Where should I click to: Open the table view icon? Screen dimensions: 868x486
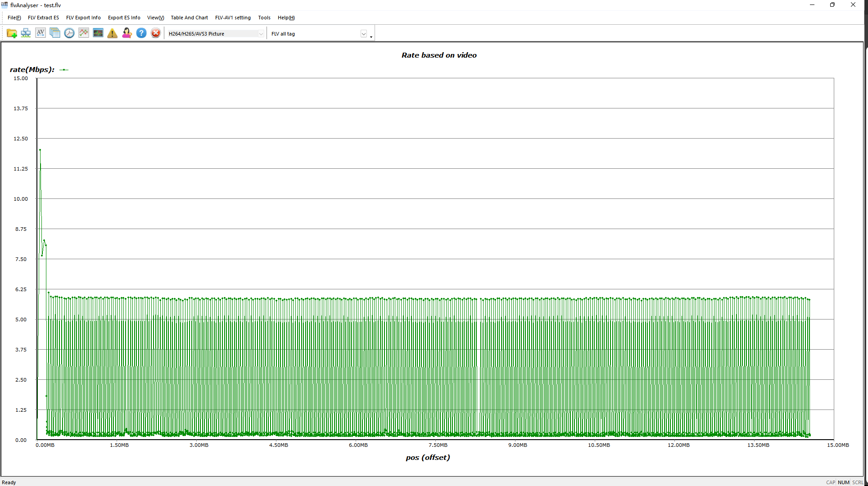pos(55,33)
